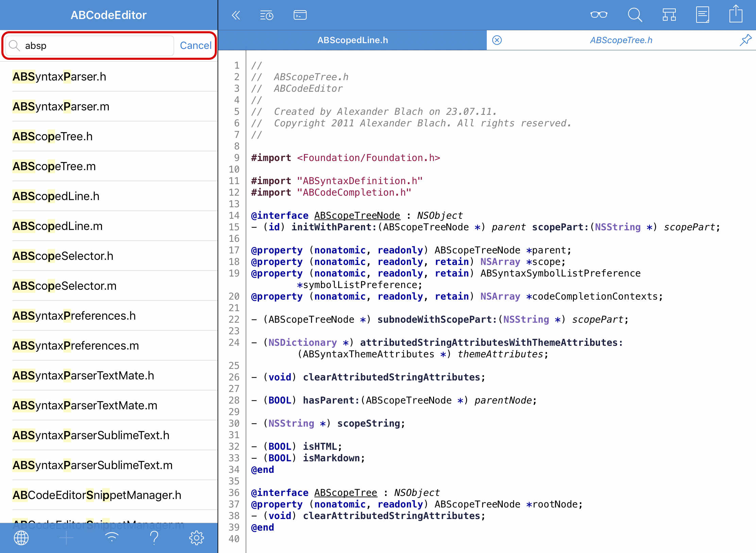Open ABSyntaxParser.m from results
This screenshot has height=553, width=756.
coord(109,106)
